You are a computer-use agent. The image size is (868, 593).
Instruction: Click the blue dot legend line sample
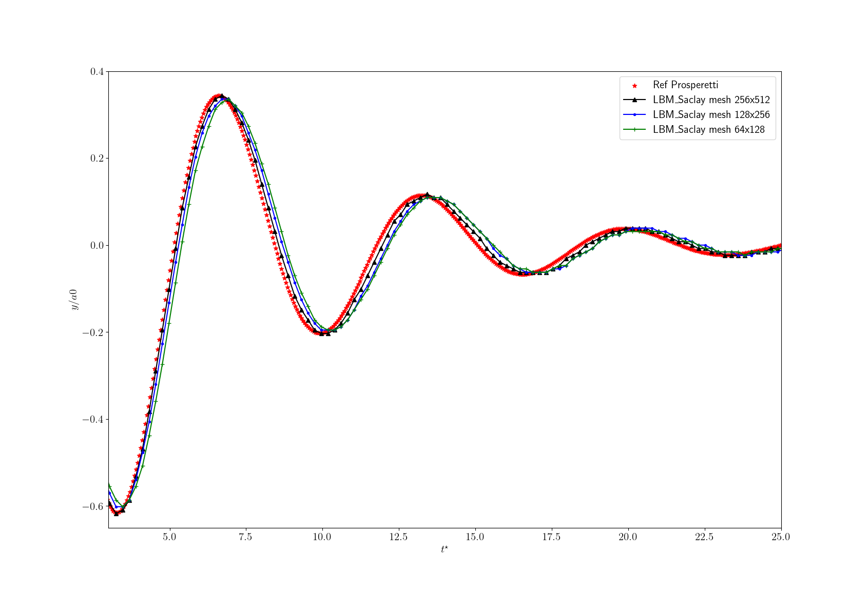pyautogui.click(x=634, y=115)
